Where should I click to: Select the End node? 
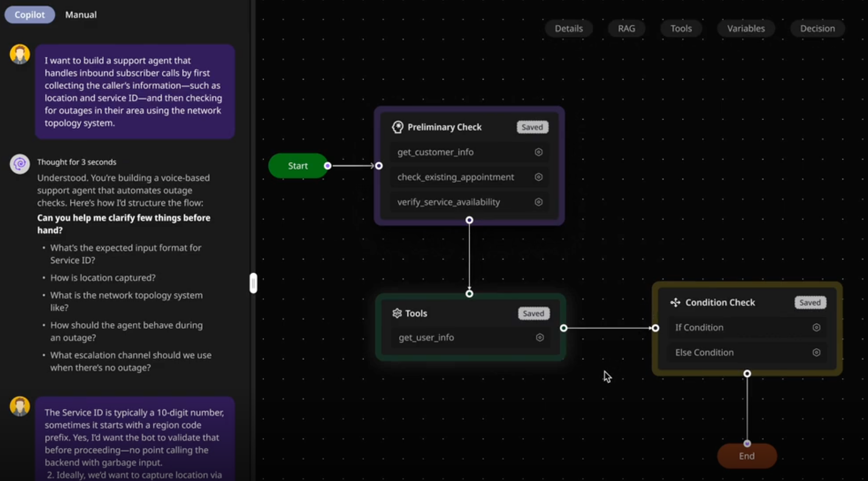tap(746, 456)
